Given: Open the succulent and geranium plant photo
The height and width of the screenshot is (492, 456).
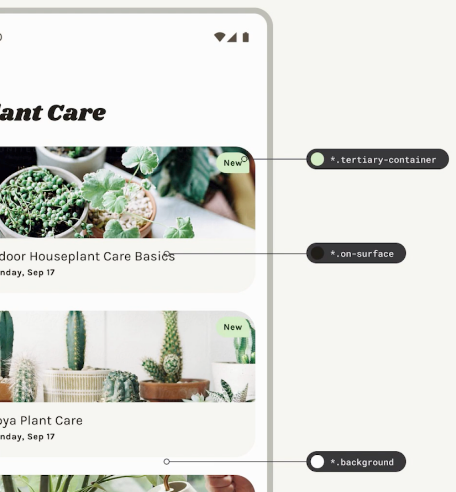Looking at the screenshot, I should pyautogui.click(x=127, y=192).
